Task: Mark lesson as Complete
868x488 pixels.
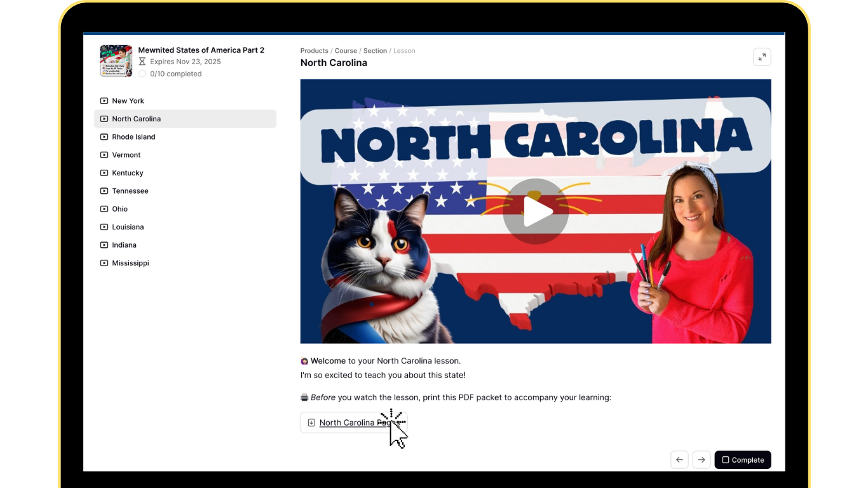Action: (742, 460)
